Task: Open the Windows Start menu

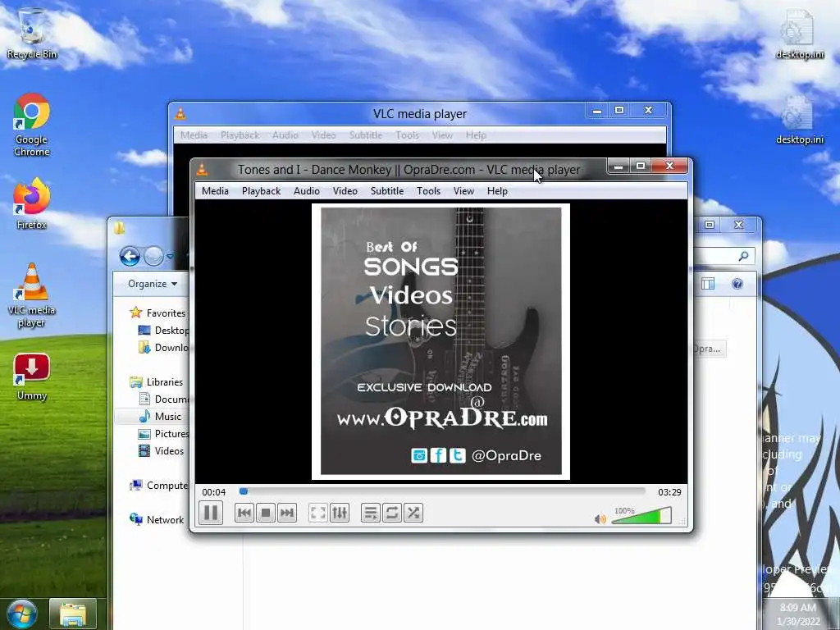Action: pos(21,614)
